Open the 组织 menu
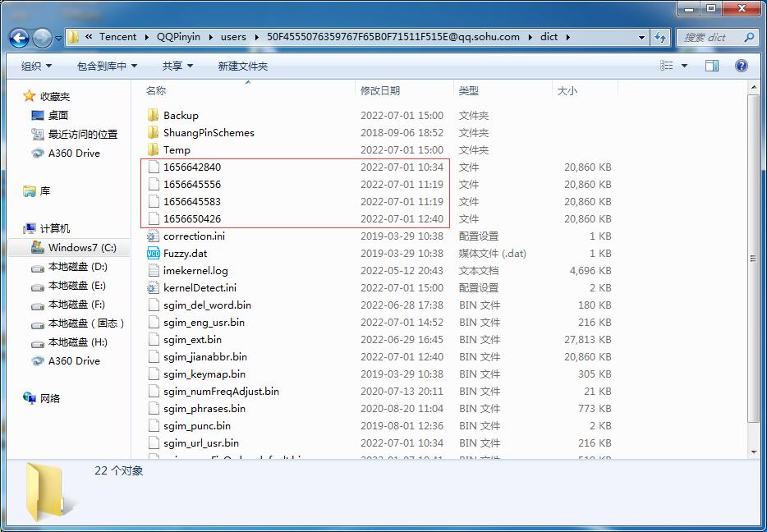767x532 pixels. pyautogui.click(x=34, y=65)
